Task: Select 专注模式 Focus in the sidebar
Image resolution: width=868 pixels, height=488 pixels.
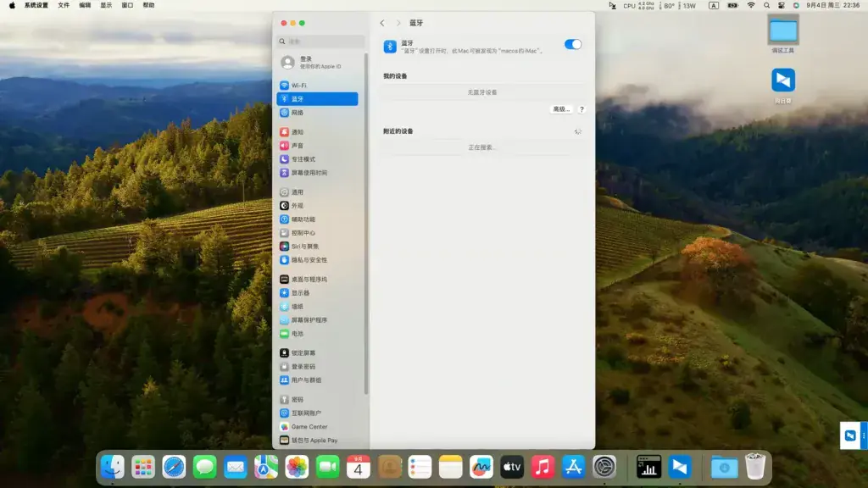Action: click(317, 159)
